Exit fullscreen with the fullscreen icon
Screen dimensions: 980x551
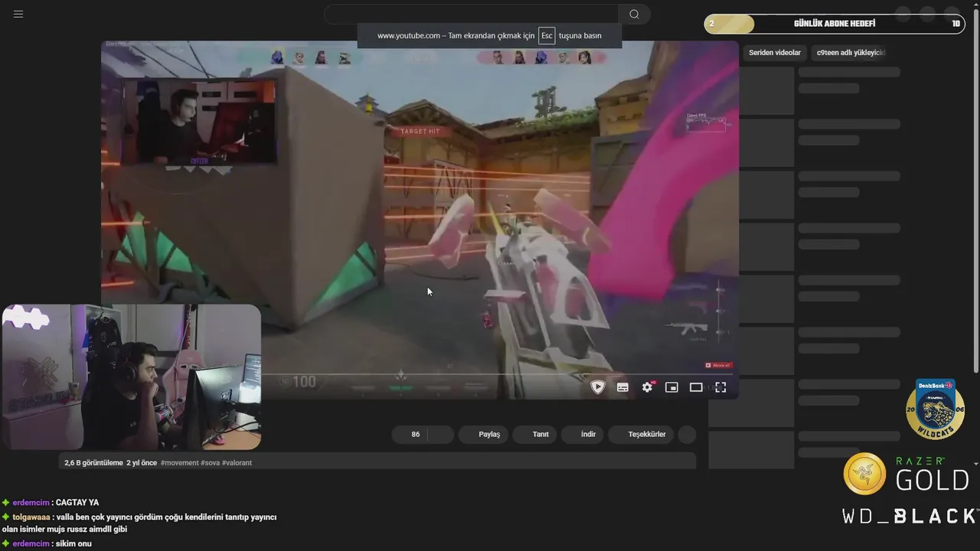[720, 387]
